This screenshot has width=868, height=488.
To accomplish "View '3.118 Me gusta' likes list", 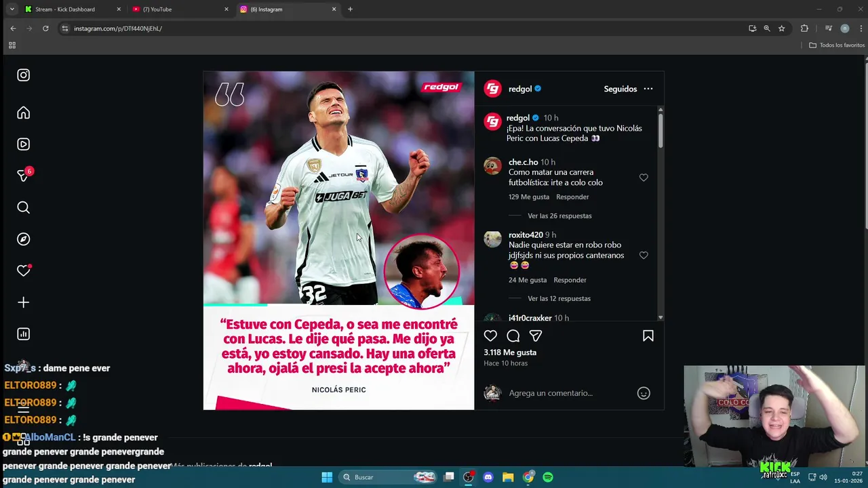I will click(x=510, y=352).
